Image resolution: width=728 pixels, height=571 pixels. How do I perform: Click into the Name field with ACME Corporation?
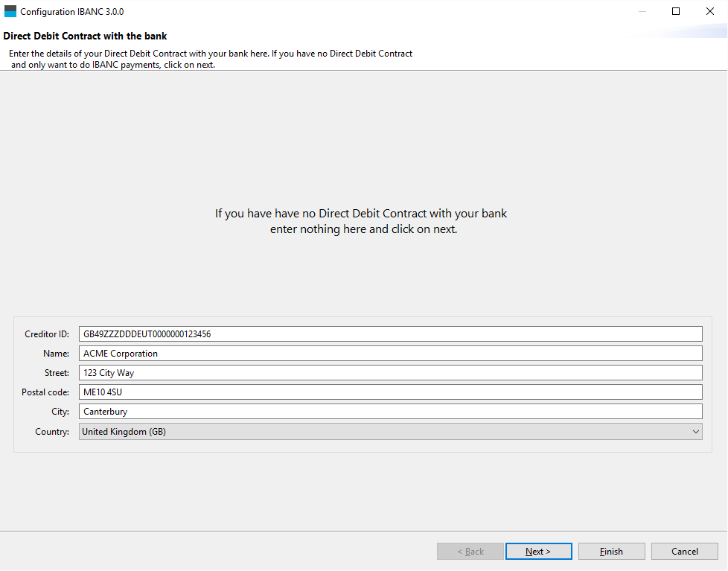391,354
